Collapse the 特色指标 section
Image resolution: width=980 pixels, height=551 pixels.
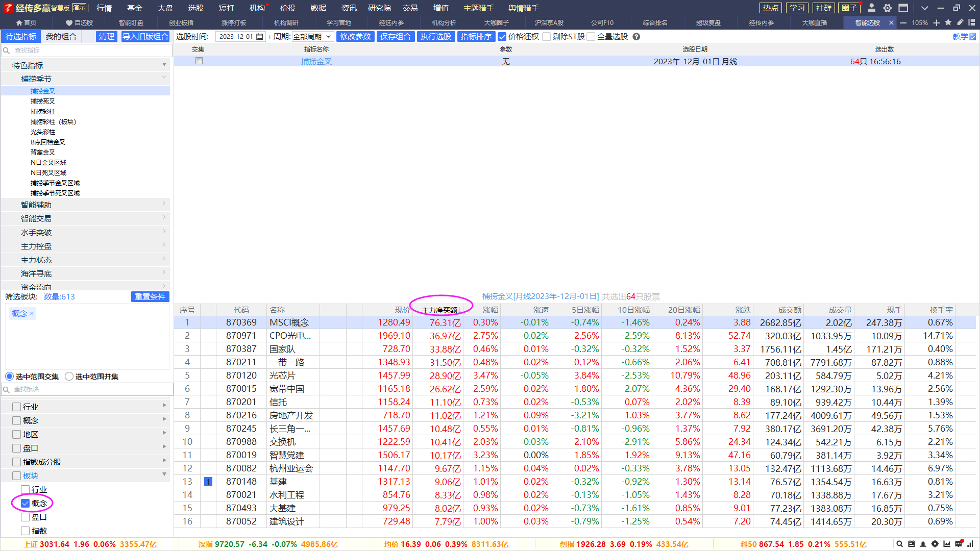[x=164, y=65]
